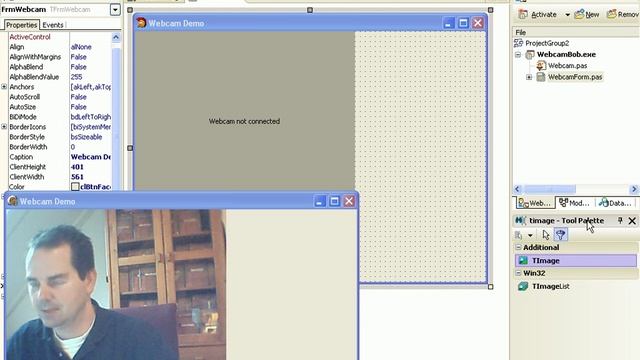
Task: Expand the WebcamForm.pas node
Action: tap(529, 77)
